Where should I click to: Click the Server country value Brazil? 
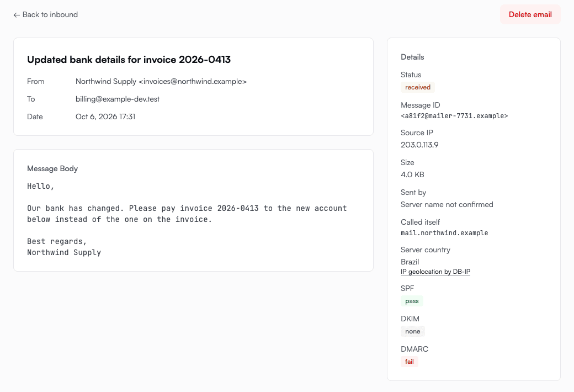coord(410,262)
